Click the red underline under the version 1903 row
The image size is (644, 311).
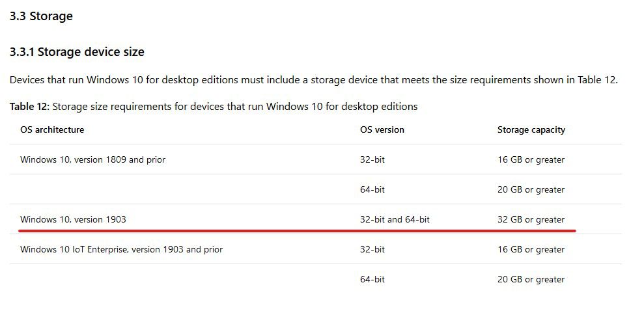(298, 230)
